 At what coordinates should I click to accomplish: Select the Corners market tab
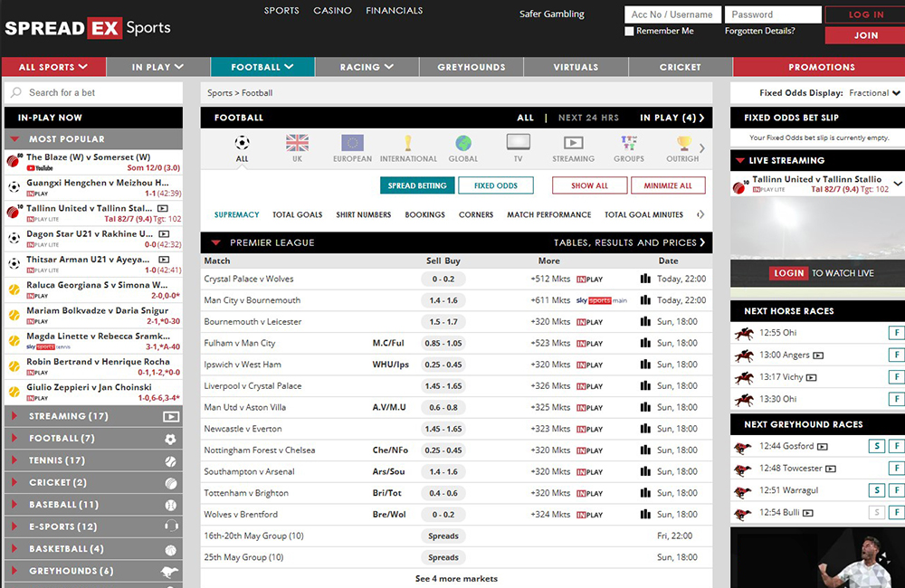476,214
